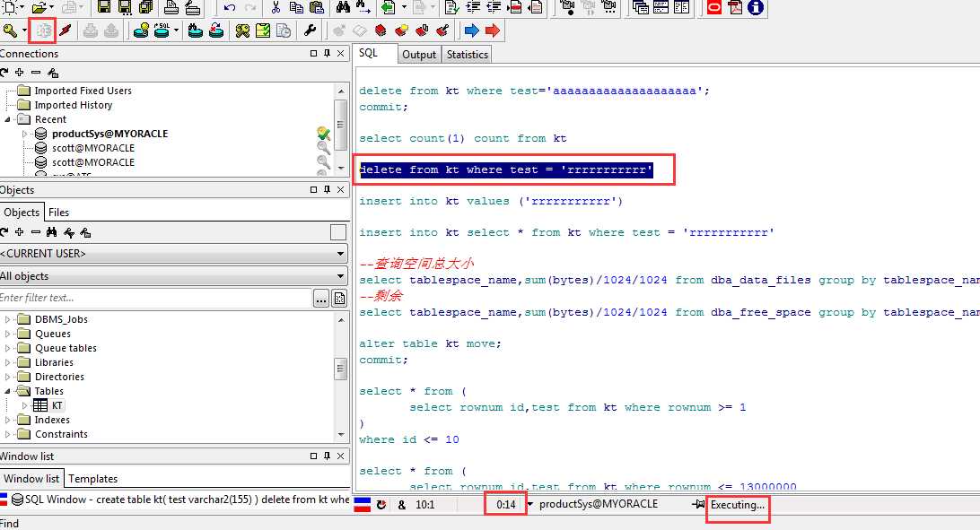
Task: Expand the DBMS_Jobs folder
Action: 7,319
